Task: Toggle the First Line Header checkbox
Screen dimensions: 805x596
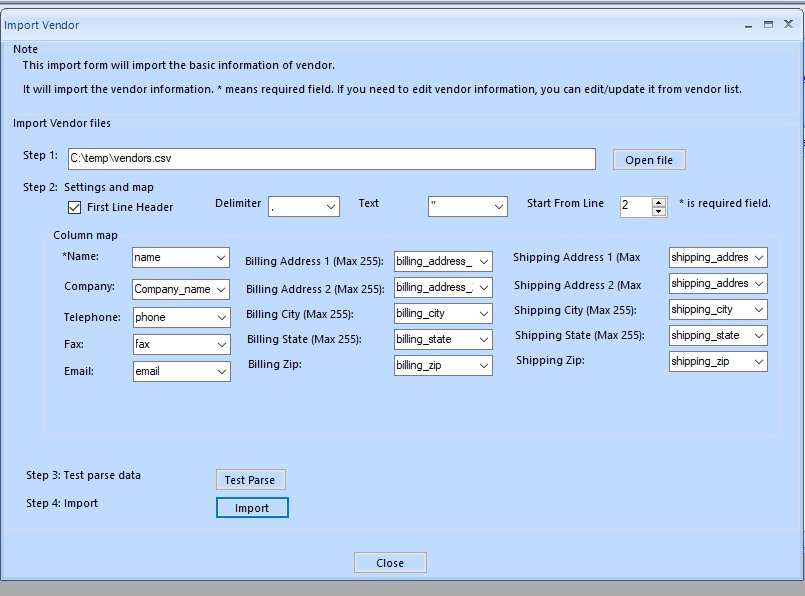Action: [74, 207]
